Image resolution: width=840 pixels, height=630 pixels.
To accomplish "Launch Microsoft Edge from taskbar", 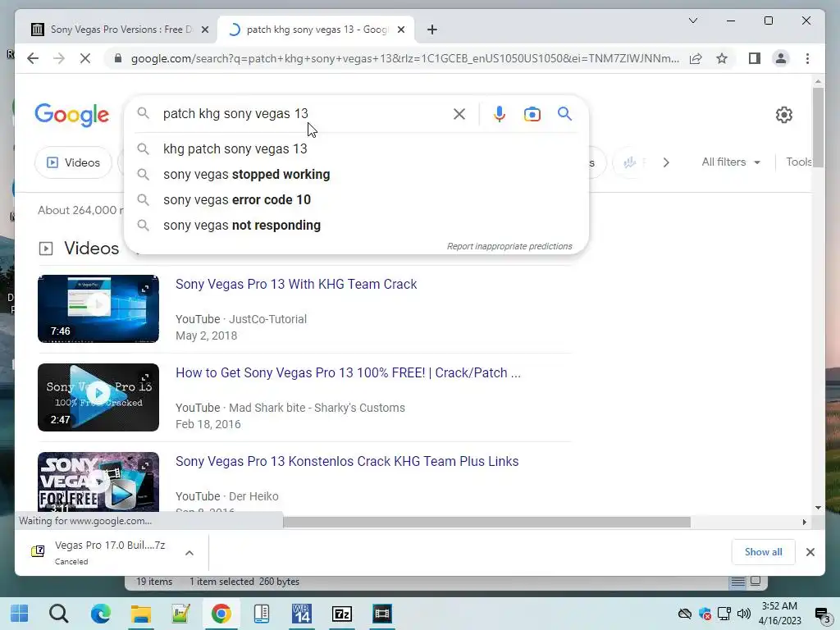I will coord(101,614).
